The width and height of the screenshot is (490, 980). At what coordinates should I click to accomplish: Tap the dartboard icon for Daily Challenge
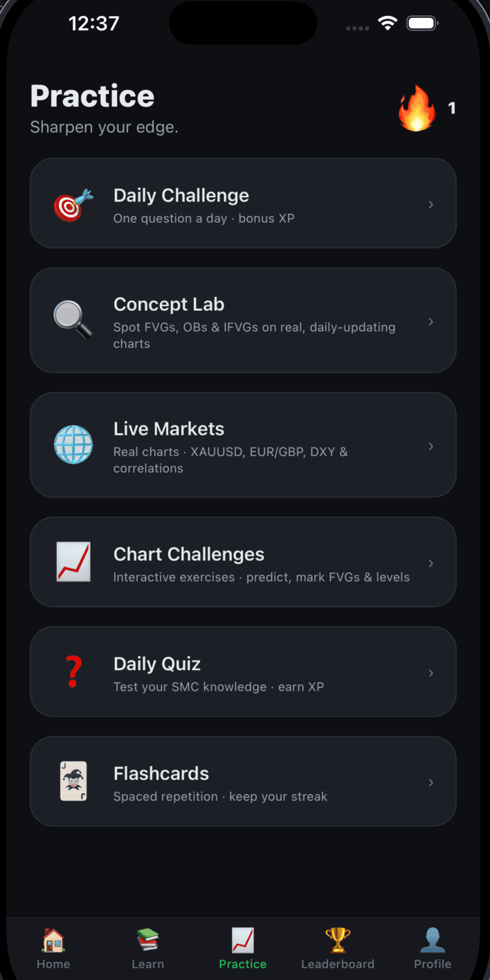tap(73, 204)
